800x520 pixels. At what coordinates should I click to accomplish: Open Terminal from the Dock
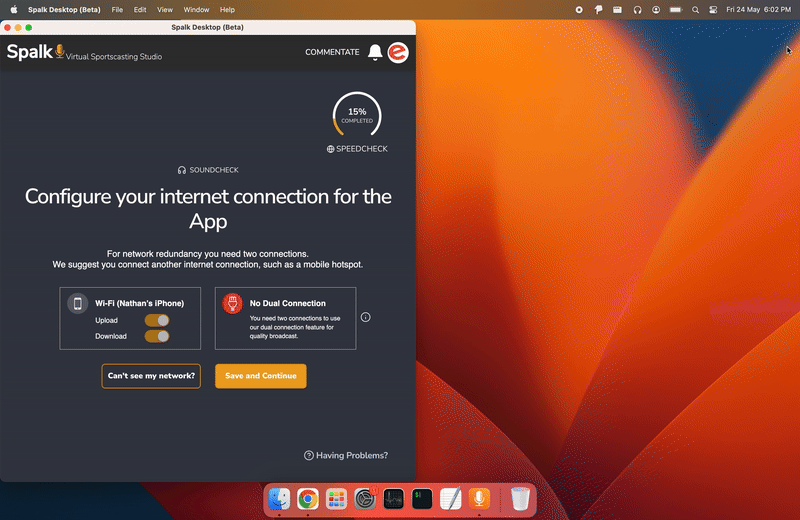(x=422, y=499)
